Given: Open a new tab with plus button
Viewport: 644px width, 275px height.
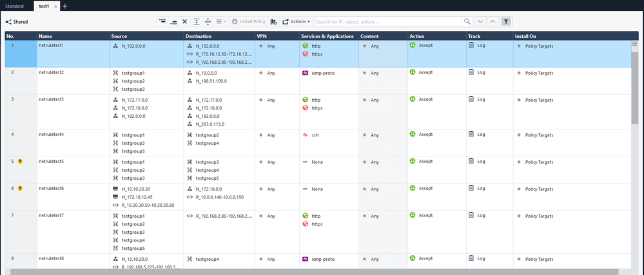Looking at the screenshot, I should click(64, 6).
